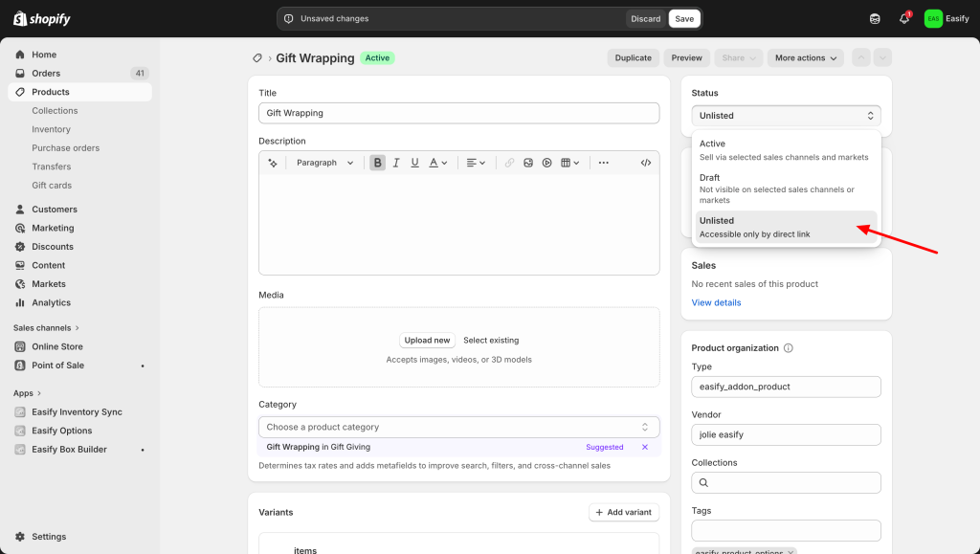Click into the Title input field

click(x=458, y=113)
